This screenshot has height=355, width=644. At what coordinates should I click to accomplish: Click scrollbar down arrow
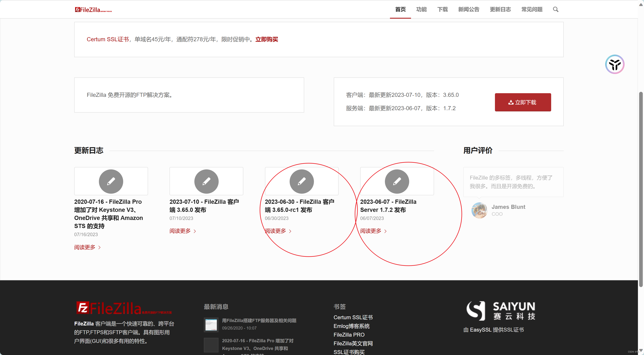[x=641, y=351]
